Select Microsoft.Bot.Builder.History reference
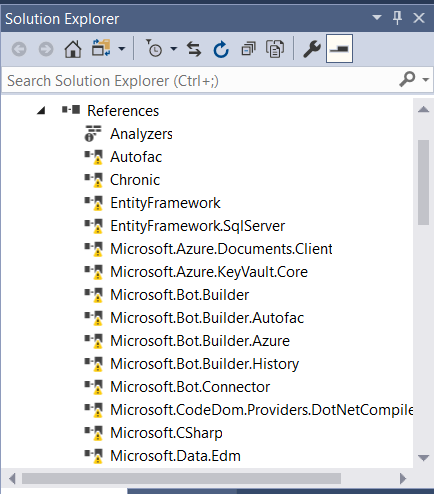The height and width of the screenshot is (494, 434). (205, 364)
